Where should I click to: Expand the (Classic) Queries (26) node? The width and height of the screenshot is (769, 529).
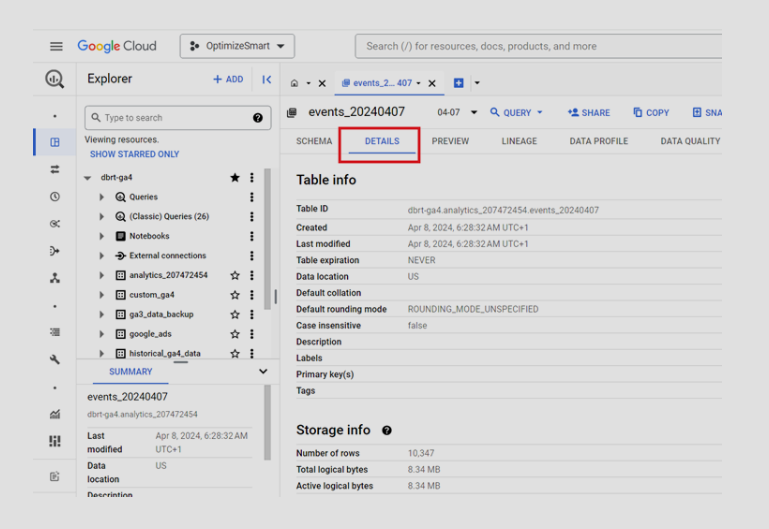(x=102, y=217)
